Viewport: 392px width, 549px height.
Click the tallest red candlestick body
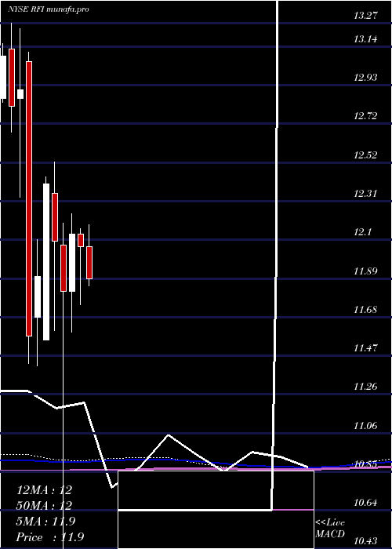pyautogui.click(x=29, y=198)
